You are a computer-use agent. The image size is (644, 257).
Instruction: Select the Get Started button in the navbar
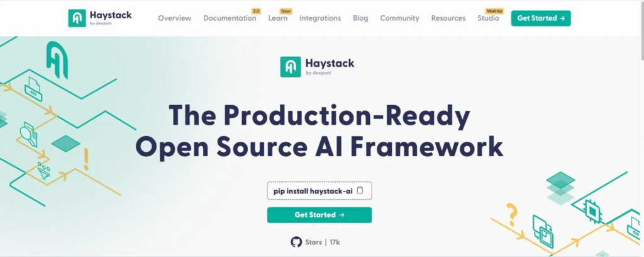point(541,18)
